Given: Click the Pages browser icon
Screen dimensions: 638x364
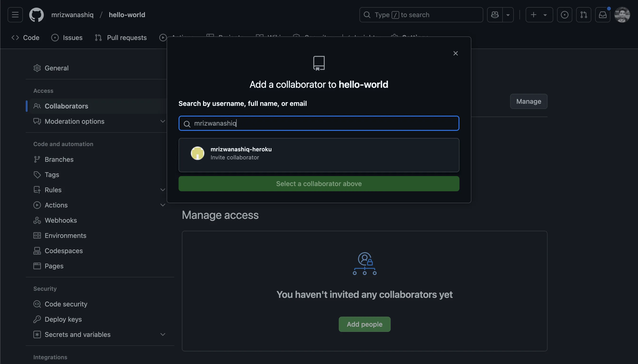Looking at the screenshot, I should pyautogui.click(x=37, y=266).
